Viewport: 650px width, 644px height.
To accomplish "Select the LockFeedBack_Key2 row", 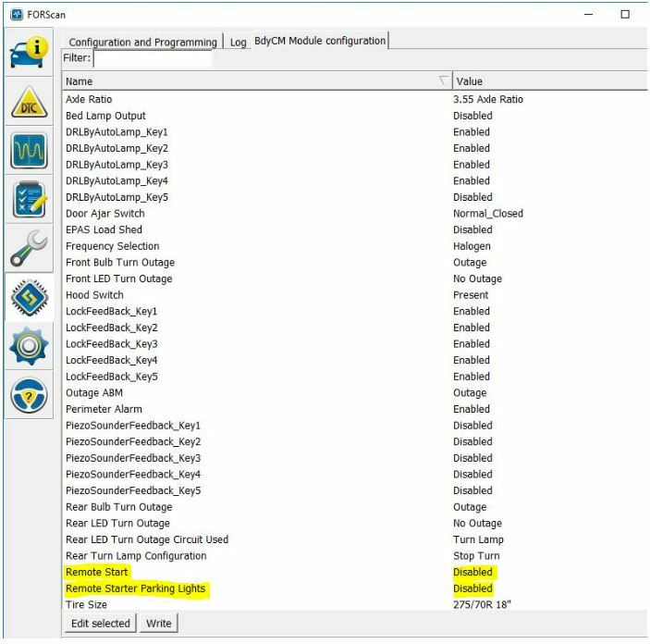I will (x=355, y=328).
